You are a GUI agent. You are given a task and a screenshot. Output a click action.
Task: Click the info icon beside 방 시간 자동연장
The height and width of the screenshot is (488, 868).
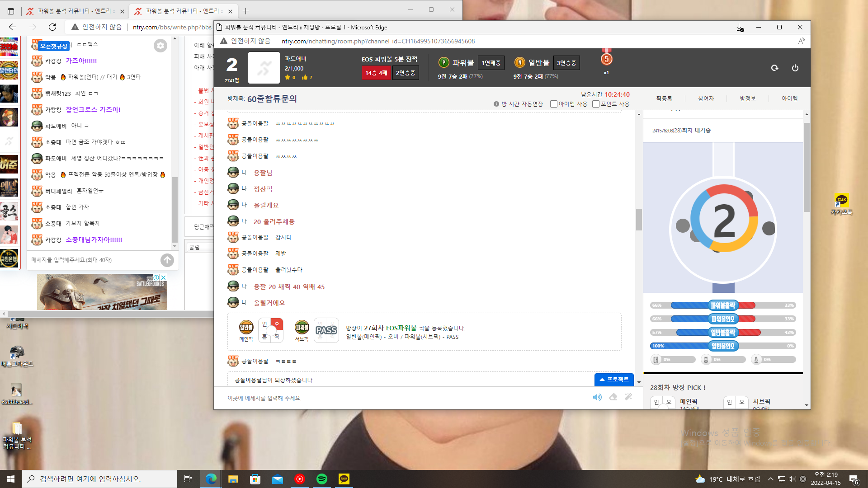click(496, 104)
